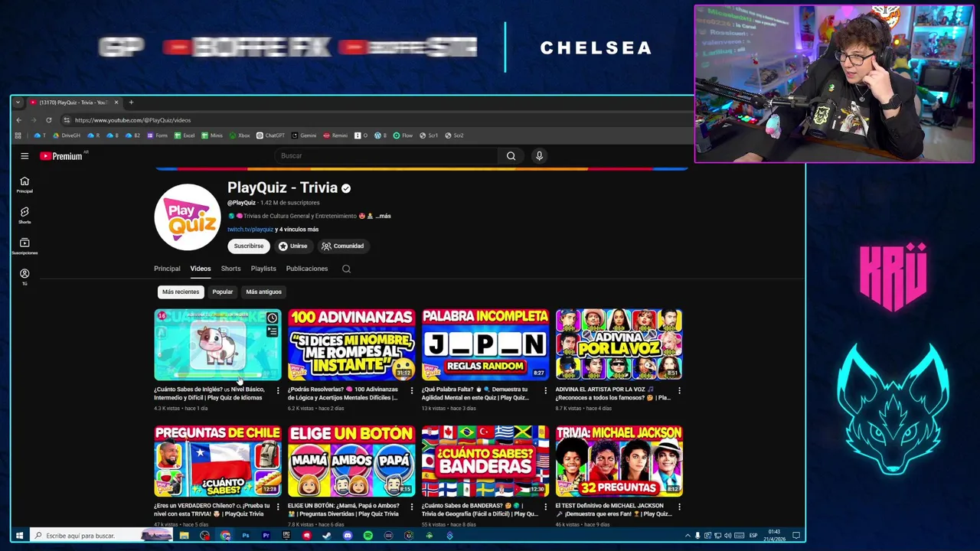The width and height of the screenshot is (980, 551).
Task: Open the twitch.tv/playquiz link
Action: pos(250,230)
